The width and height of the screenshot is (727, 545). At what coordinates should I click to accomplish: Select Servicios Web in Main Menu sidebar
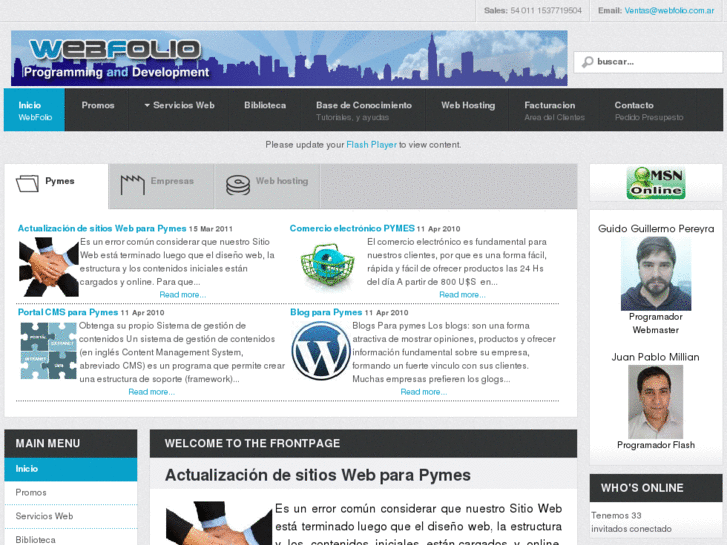[x=71, y=516]
